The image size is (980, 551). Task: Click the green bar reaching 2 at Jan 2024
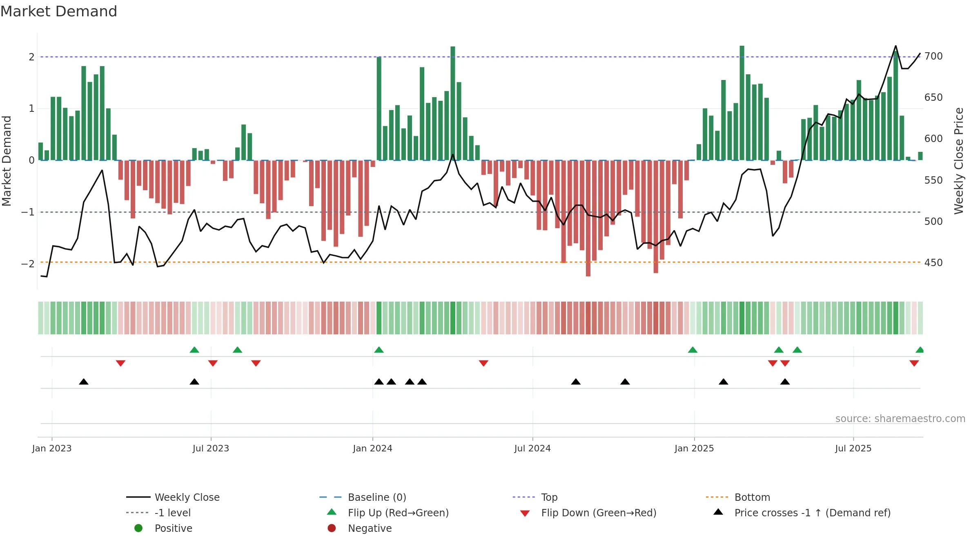[379, 109]
